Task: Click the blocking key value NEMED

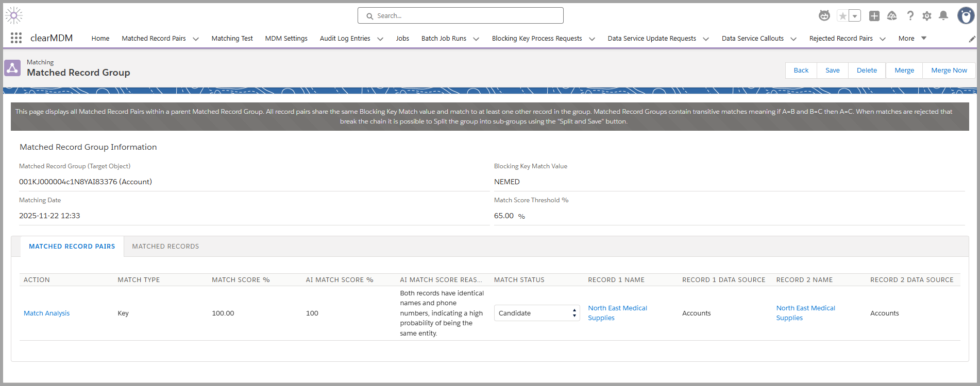Action: (x=506, y=182)
